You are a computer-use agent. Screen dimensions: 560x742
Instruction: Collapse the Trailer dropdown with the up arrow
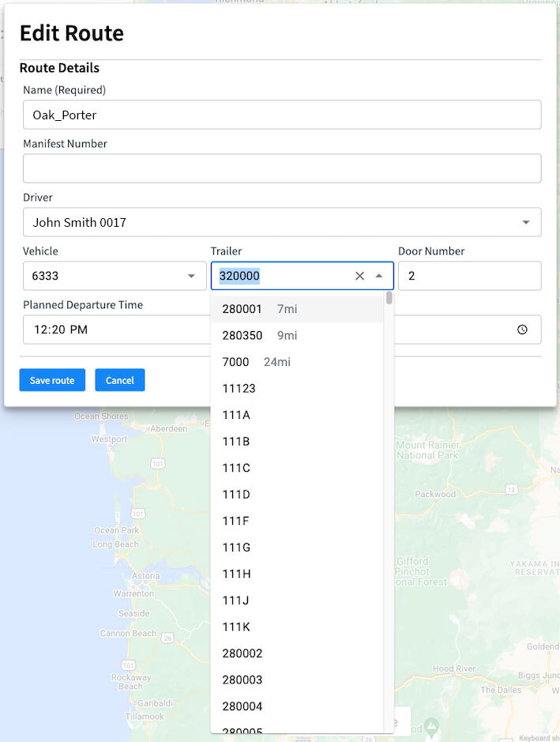(x=379, y=276)
